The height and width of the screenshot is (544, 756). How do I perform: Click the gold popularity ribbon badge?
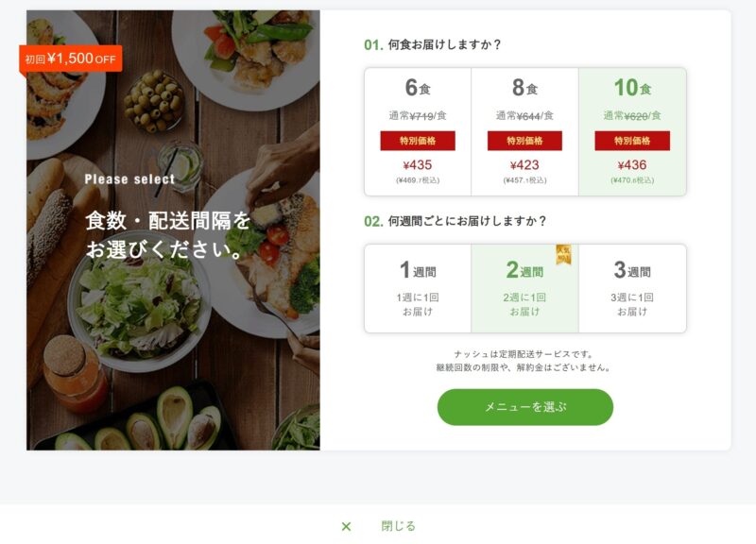[563, 254]
